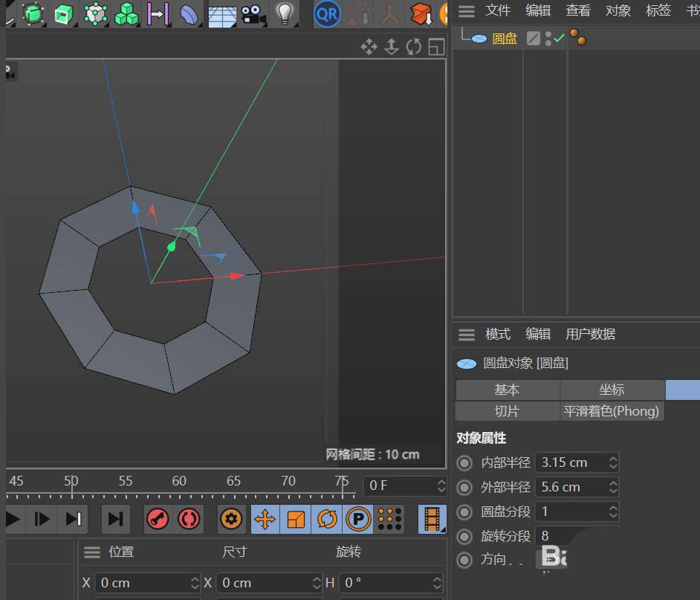
Task: Open the 对象 menu in object manager
Action: coord(618,10)
